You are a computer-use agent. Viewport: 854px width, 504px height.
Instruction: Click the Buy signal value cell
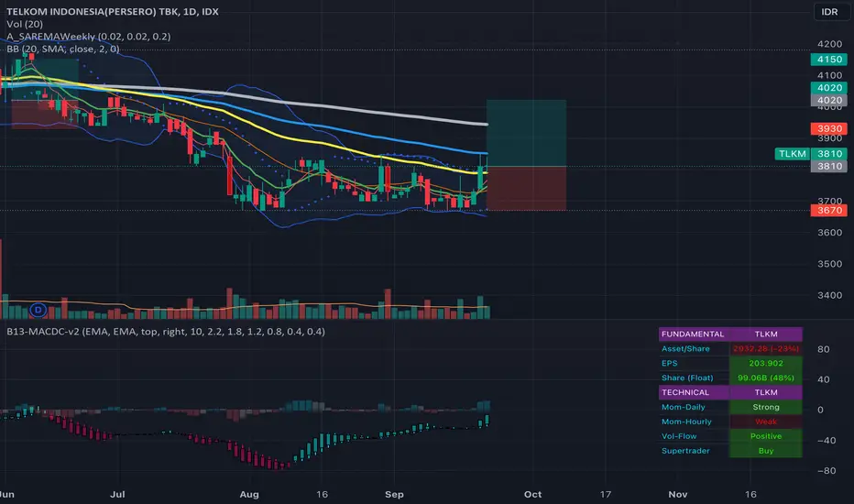766,451
